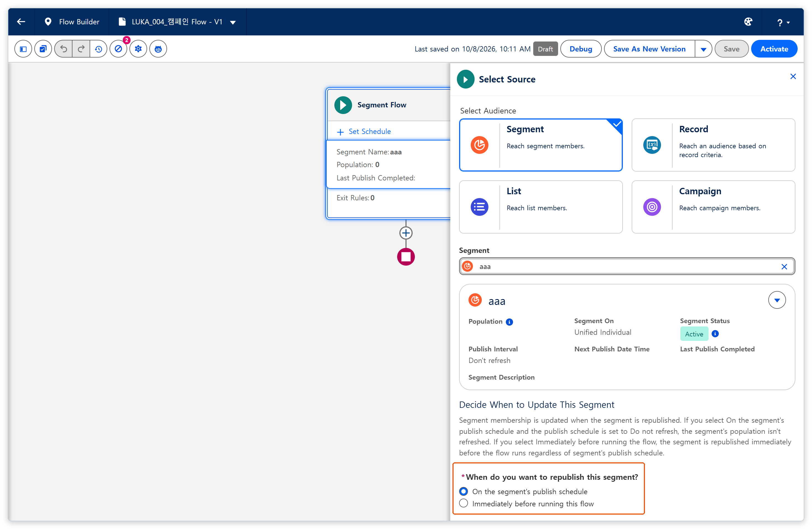Open version history clock icon
The image size is (812, 529).
pos(99,49)
